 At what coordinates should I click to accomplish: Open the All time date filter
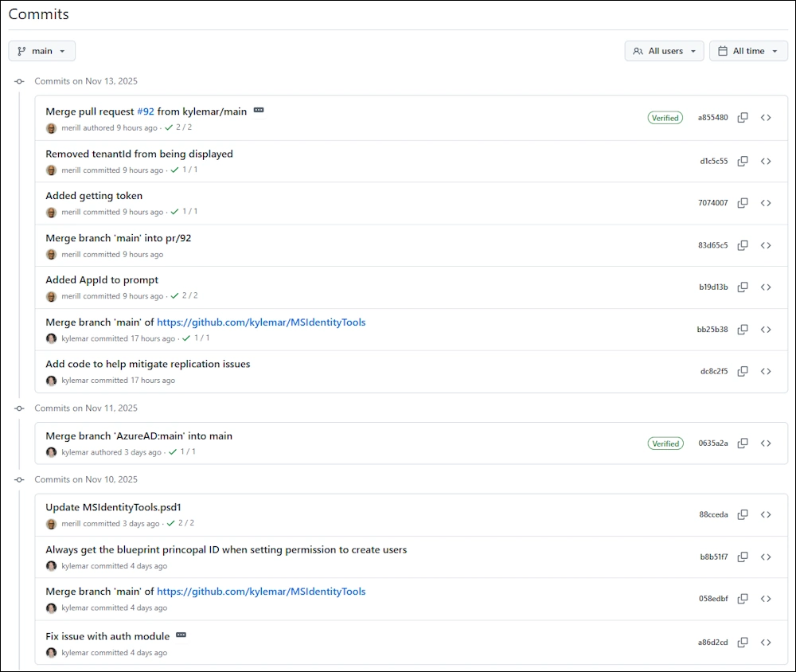(748, 51)
